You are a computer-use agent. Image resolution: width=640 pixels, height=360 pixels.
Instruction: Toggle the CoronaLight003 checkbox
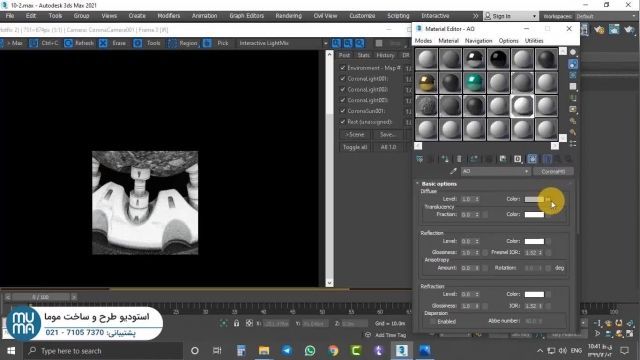tap(343, 100)
